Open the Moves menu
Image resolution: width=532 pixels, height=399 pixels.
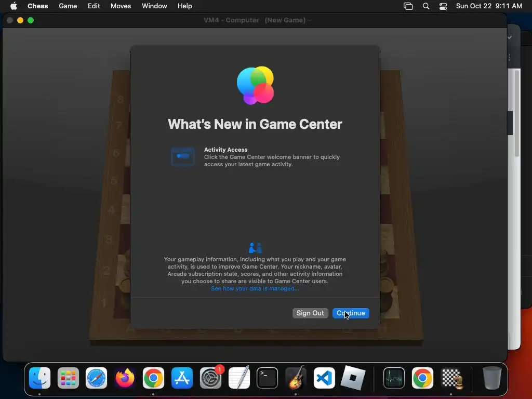(121, 6)
